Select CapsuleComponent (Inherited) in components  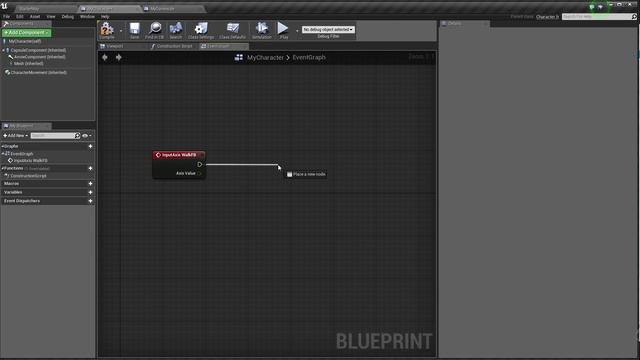(x=38, y=50)
